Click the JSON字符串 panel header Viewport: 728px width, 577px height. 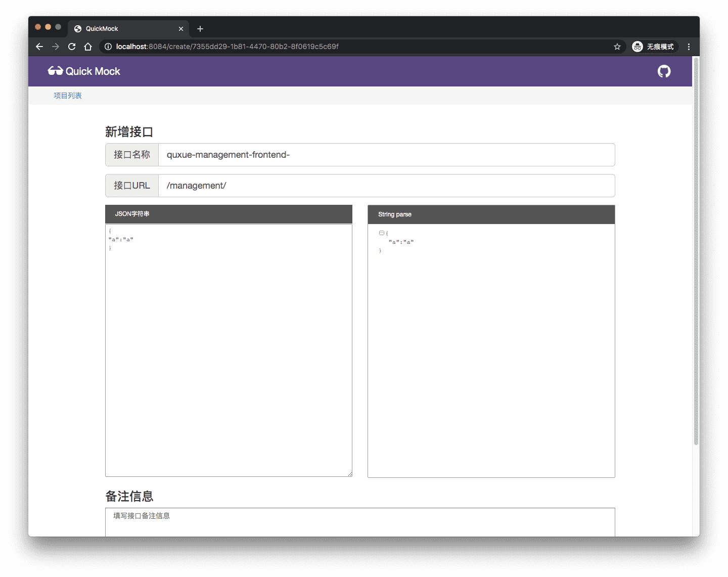point(229,214)
